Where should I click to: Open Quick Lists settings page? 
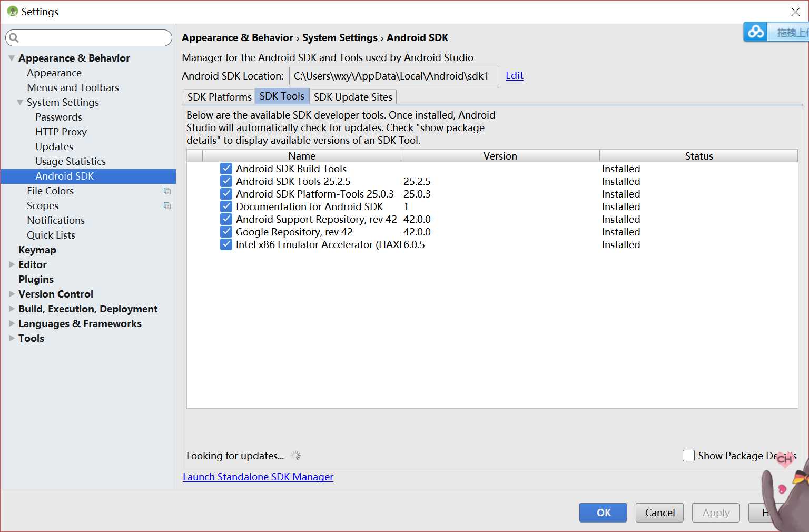click(x=51, y=235)
